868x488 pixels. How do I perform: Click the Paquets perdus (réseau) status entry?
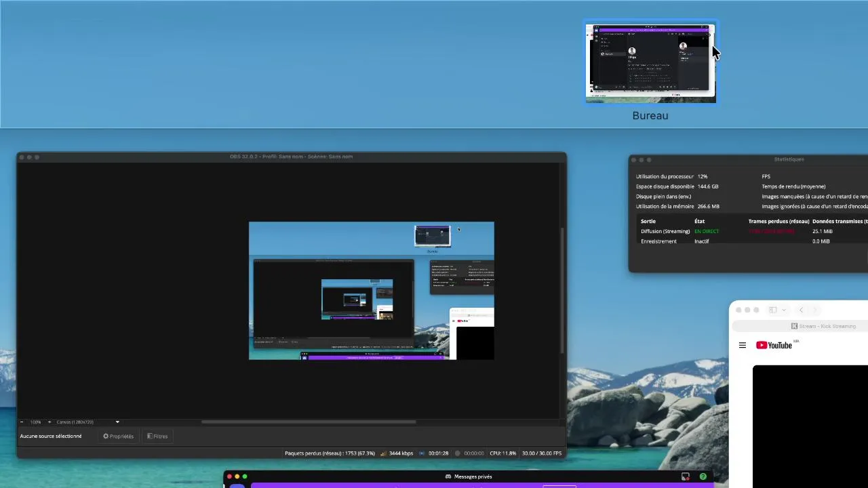[330, 453]
